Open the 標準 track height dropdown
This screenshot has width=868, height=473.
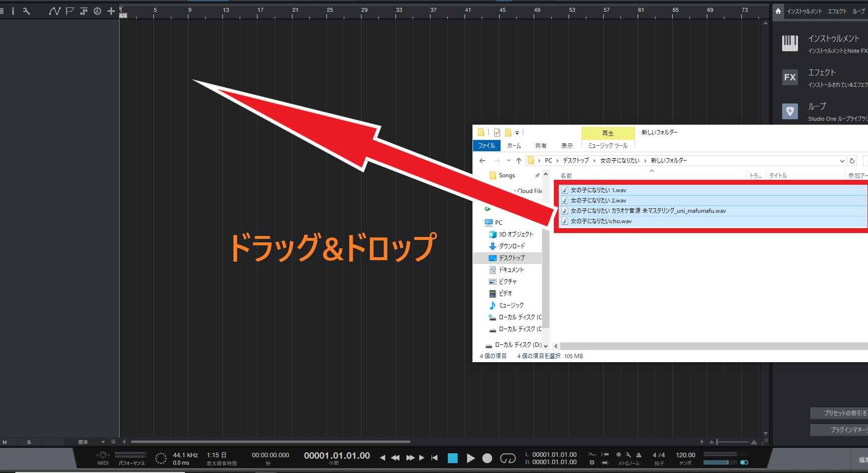tap(92, 442)
